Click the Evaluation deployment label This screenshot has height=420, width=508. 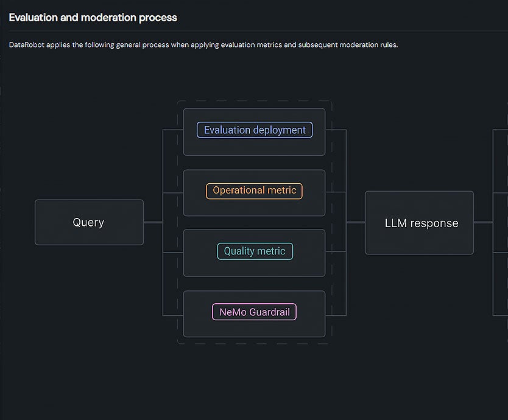[x=255, y=130]
